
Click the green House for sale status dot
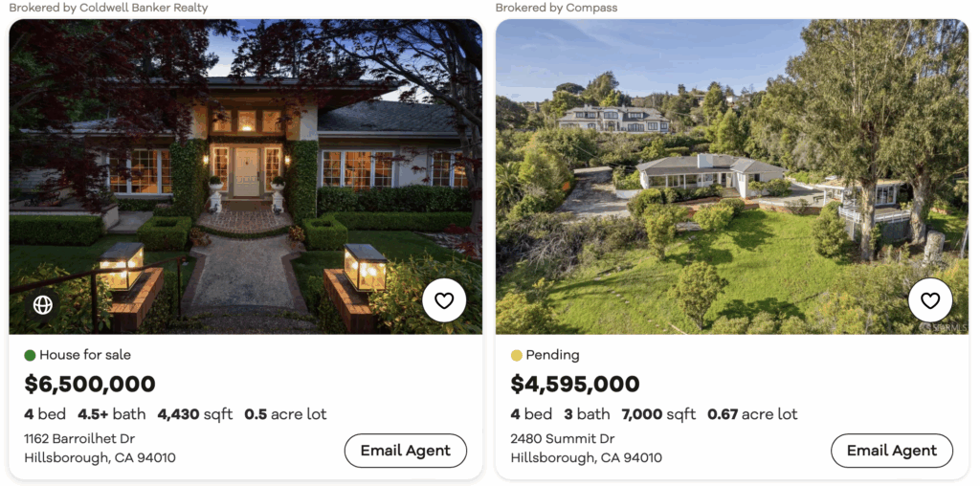click(30, 356)
